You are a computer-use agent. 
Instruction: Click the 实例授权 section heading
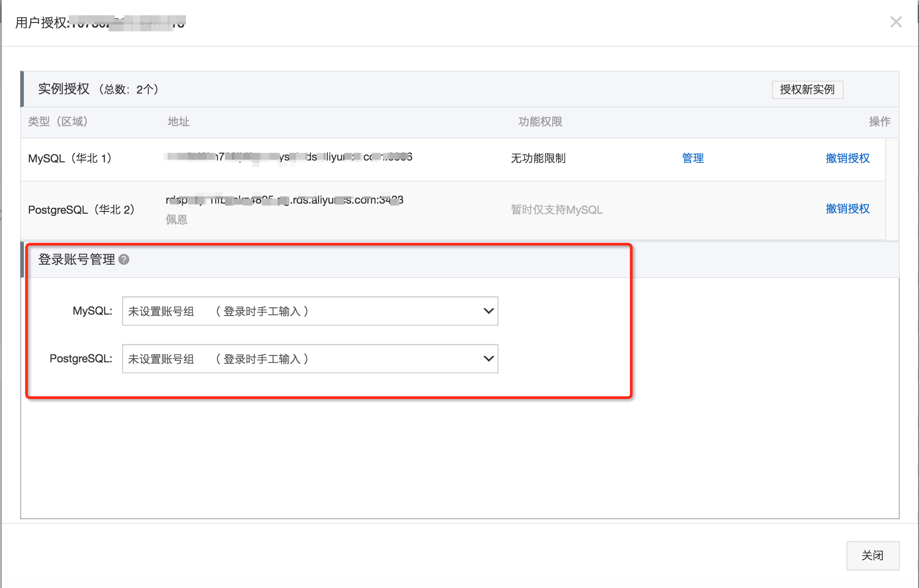(x=64, y=89)
